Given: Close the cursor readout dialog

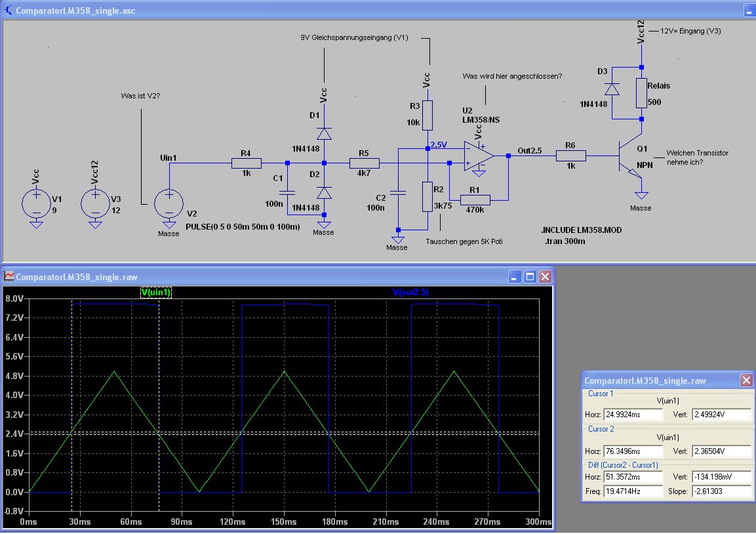Looking at the screenshot, I should pos(746,380).
